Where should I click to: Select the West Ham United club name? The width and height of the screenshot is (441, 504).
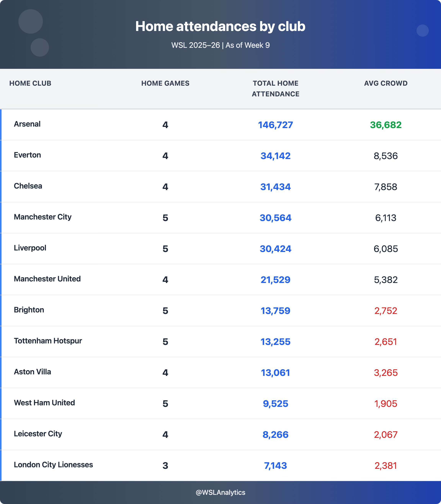[44, 403]
